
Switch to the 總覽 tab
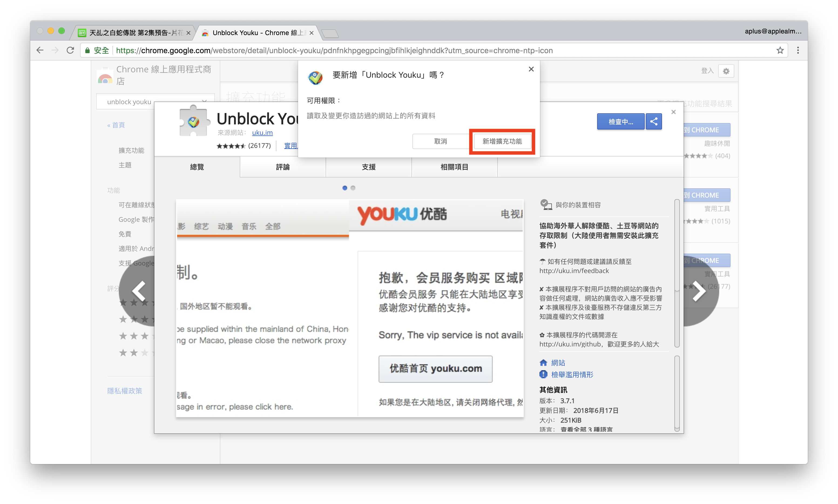click(197, 167)
